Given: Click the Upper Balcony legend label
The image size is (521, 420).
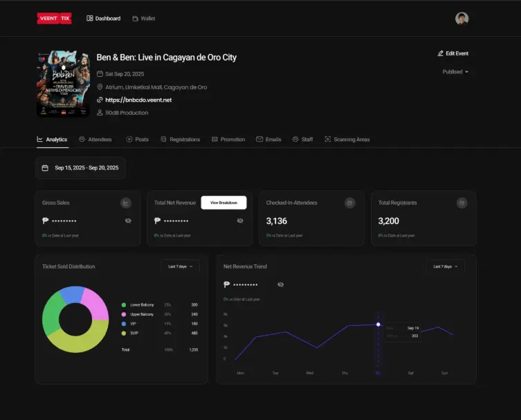Looking at the screenshot, I should [x=142, y=314].
